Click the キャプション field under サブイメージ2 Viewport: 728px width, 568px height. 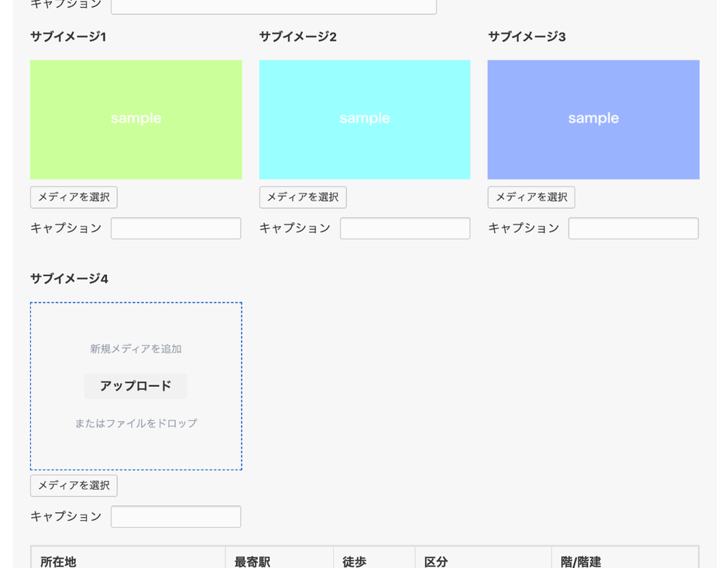(x=405, y=228)
